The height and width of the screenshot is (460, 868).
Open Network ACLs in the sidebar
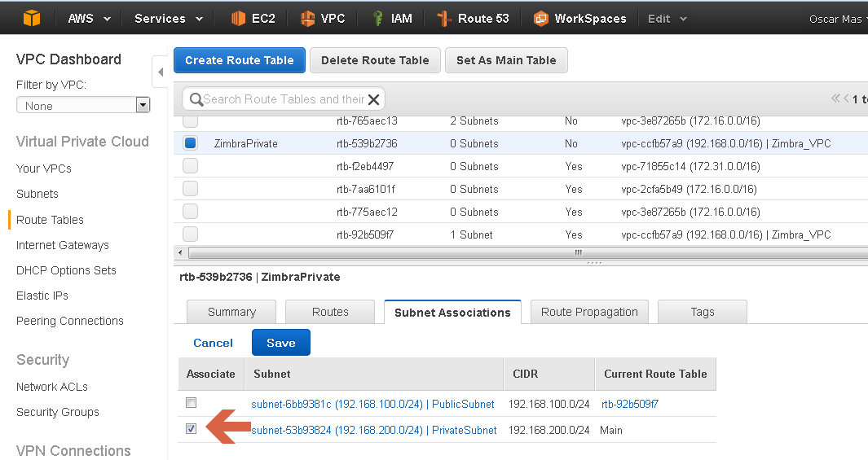pyautogui.click(x=52, y=387)
